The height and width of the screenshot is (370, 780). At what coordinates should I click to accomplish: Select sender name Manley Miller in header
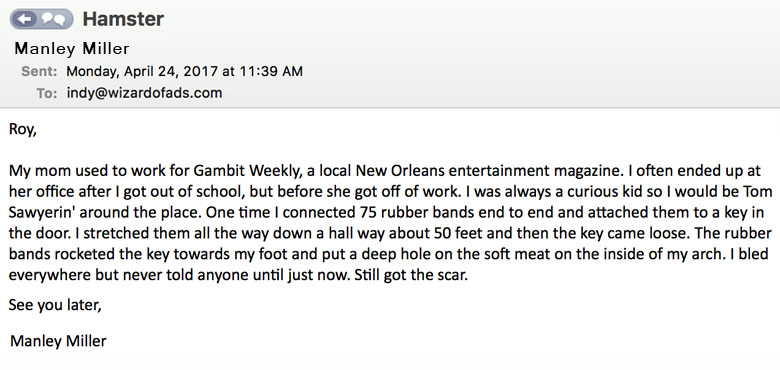[72, 48]
